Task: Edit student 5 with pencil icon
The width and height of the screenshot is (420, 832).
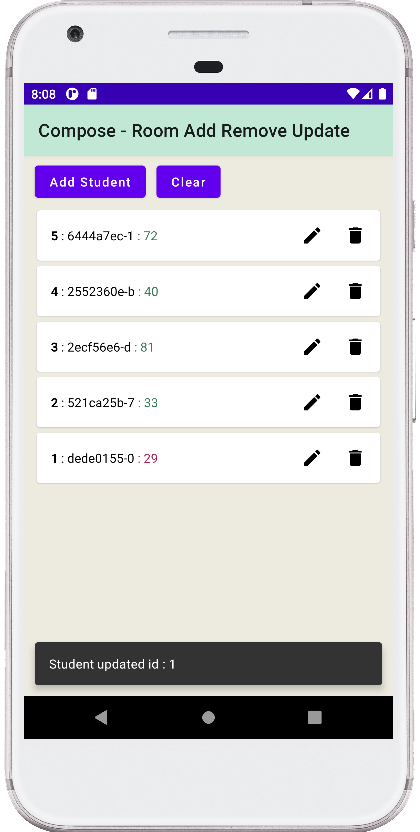Action: coord(312,236)
